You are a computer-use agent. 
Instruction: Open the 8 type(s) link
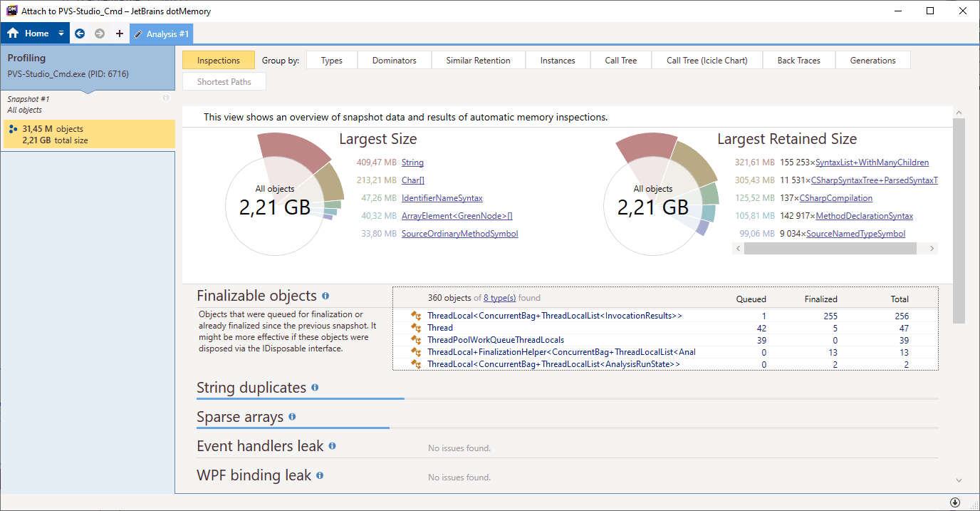click(x=499, y=298)
